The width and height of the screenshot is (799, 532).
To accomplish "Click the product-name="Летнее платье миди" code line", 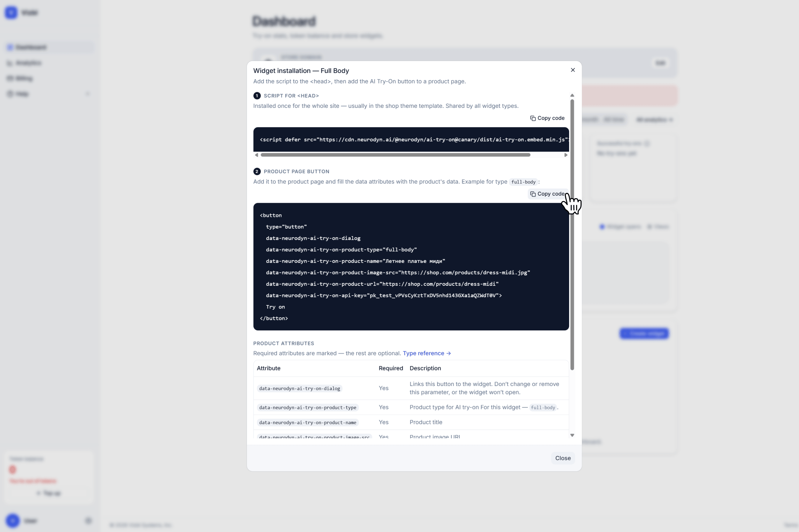I will coord(355,261).
